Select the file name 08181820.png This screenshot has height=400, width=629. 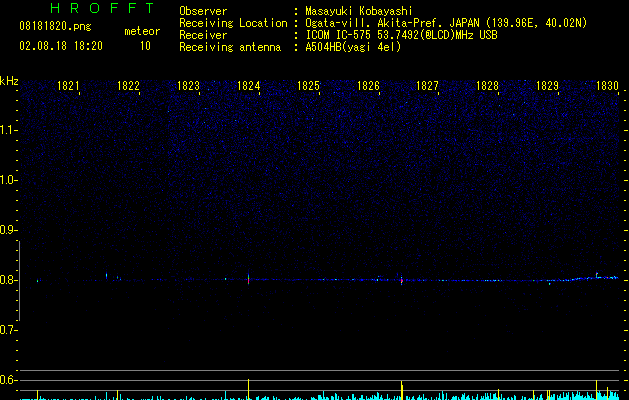pyautogui.click(x=55, y=27)
